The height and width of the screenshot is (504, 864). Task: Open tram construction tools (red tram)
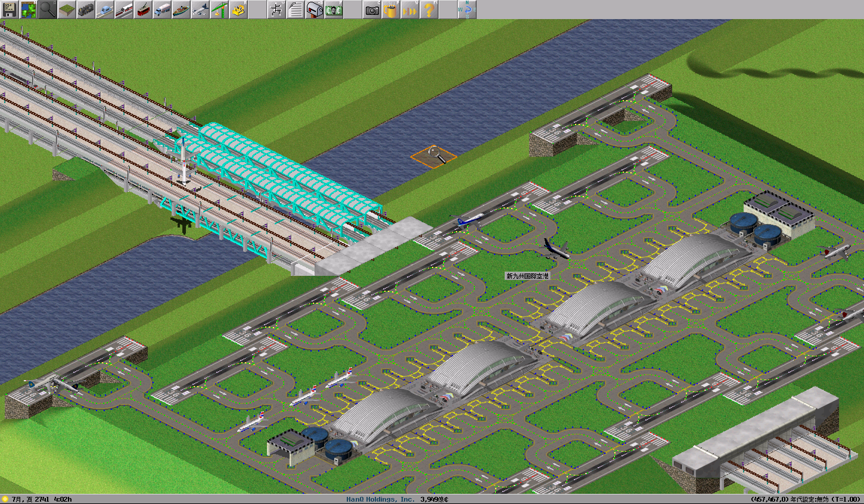[x=143, y=10]
